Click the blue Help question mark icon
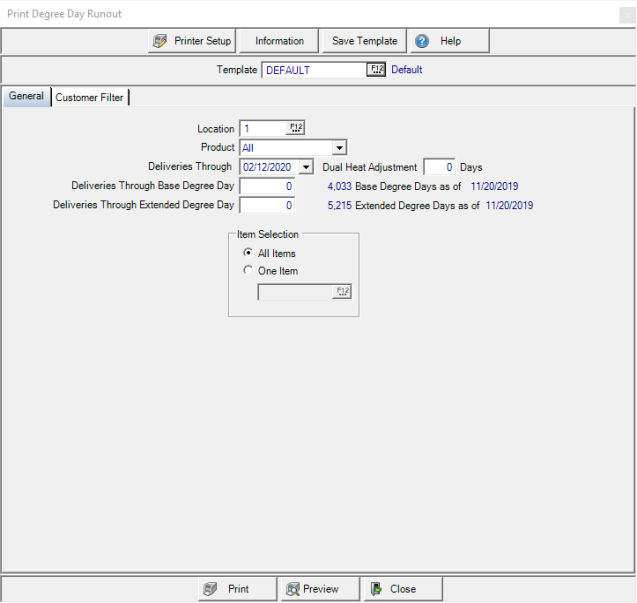 pos(422,41)
